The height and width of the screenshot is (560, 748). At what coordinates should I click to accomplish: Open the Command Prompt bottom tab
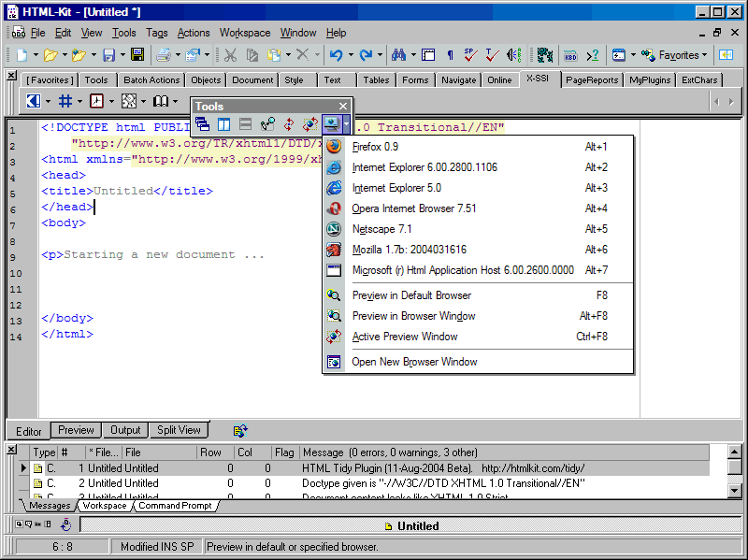coord(175,506)
